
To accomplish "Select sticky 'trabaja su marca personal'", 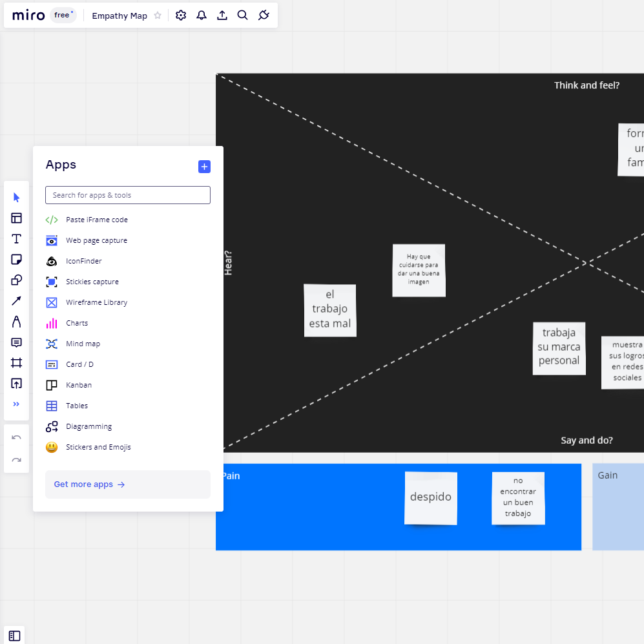I will (559, 348).
